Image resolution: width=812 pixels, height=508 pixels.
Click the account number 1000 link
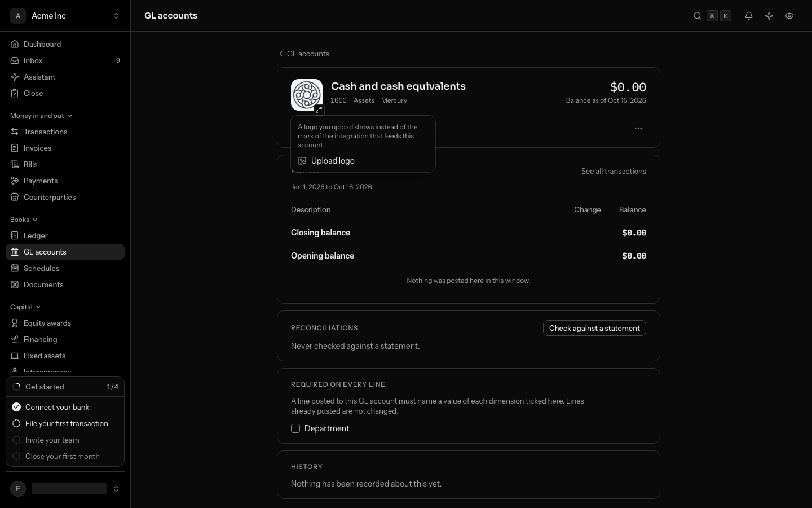point(338,100)
